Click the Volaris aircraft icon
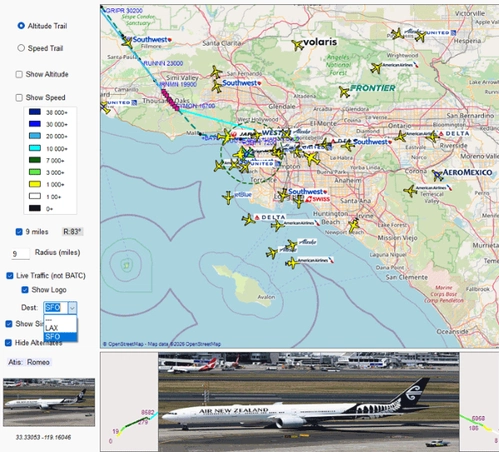This screenshot has height=452, width=499. [x=298, y=45]
